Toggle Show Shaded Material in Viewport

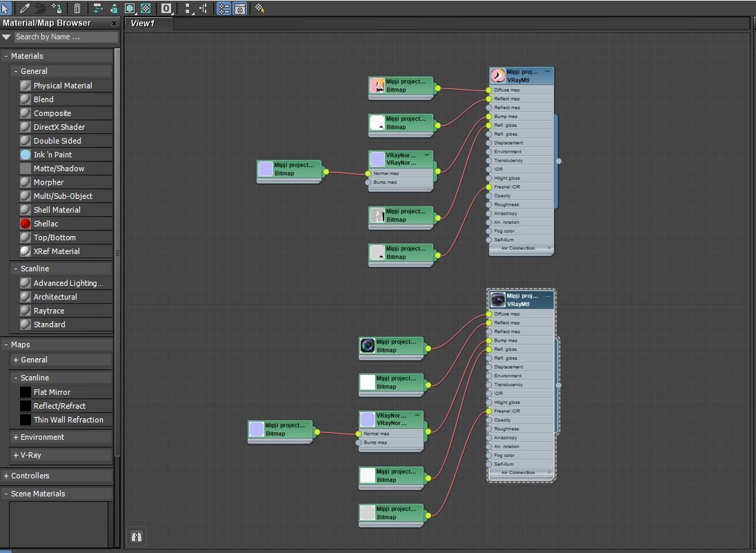click(130, 8)
